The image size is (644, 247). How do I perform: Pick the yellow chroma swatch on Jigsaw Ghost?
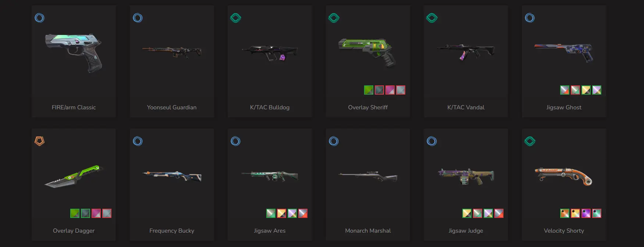[x=586, y=90]
